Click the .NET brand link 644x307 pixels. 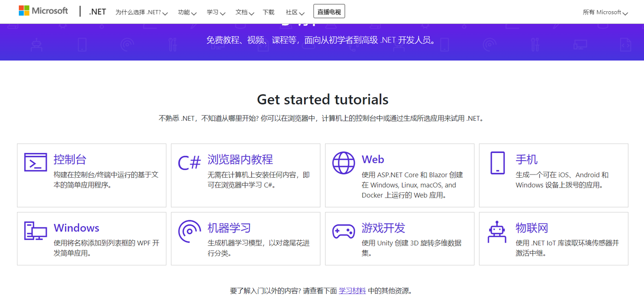coord(97,12)
